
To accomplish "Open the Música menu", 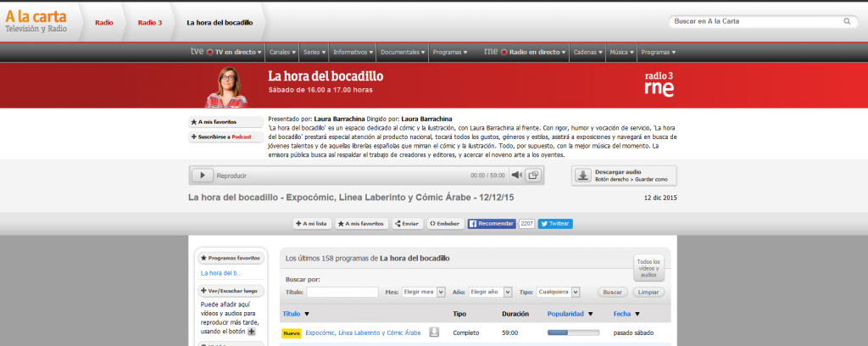I will 621,52.
